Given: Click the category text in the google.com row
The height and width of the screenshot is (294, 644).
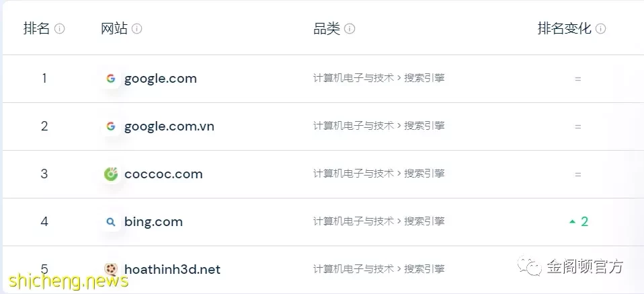Looking at the screenshot, I should coord(378,78).
